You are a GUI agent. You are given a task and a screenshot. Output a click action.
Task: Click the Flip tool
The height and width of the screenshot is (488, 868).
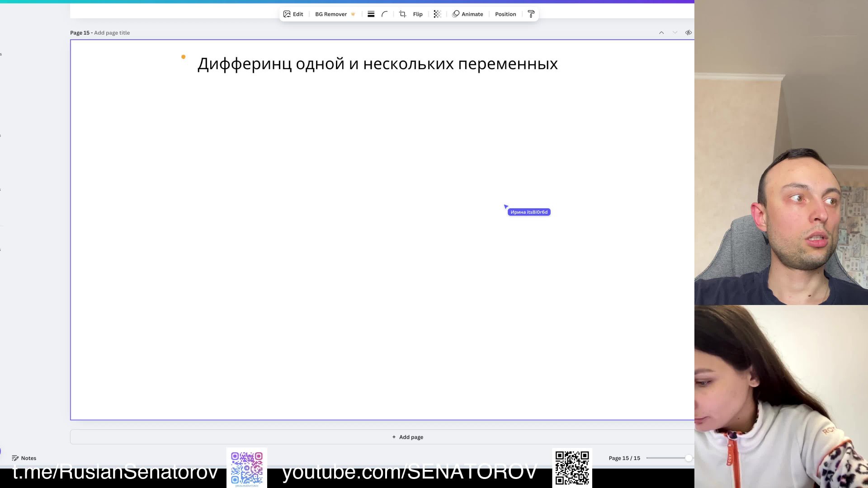coord(417,14)
